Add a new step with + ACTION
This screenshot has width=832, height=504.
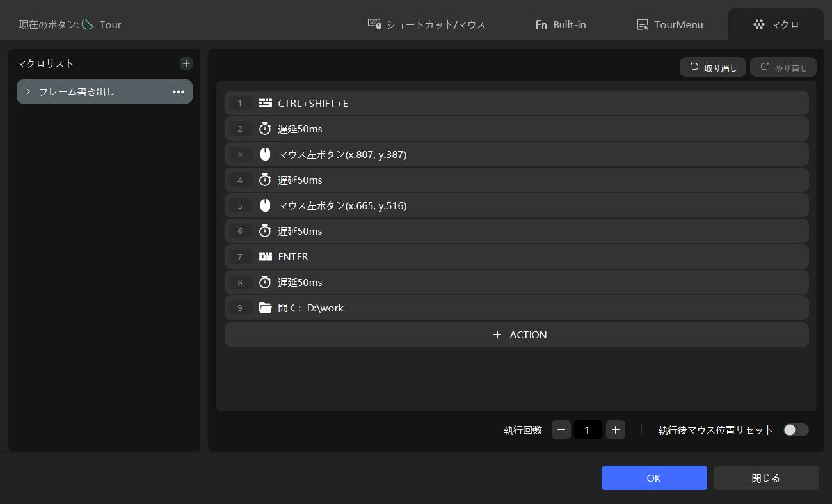point(516,335)
